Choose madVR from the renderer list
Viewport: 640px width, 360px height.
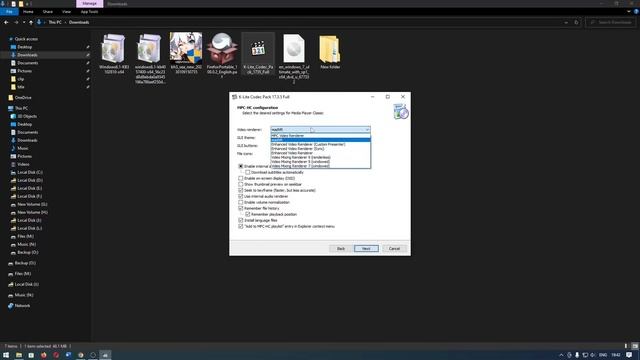[x=320, y=140]
